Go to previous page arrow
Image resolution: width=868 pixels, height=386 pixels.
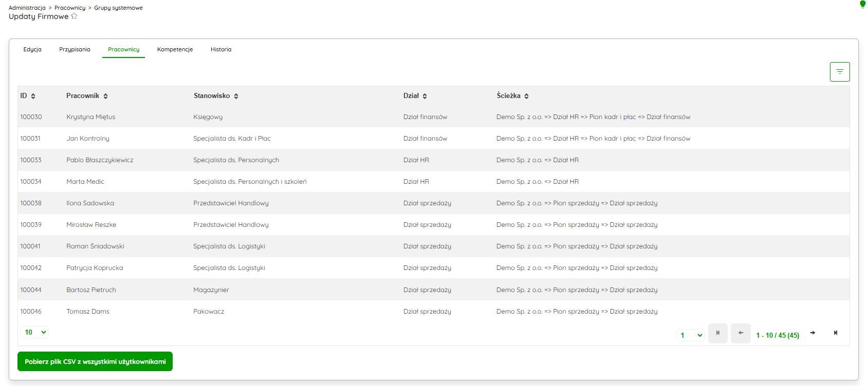(x=741, y=333)
